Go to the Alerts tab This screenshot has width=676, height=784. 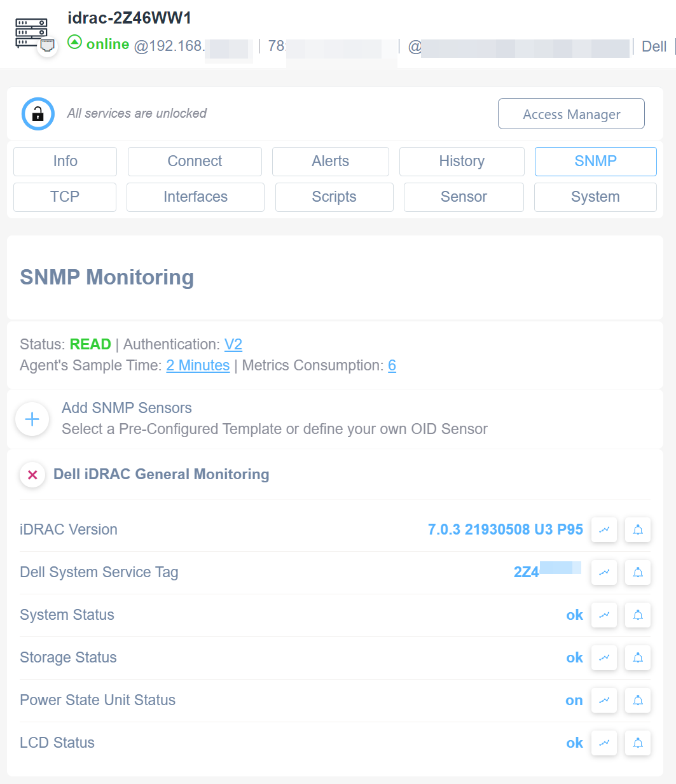point(330,162)
